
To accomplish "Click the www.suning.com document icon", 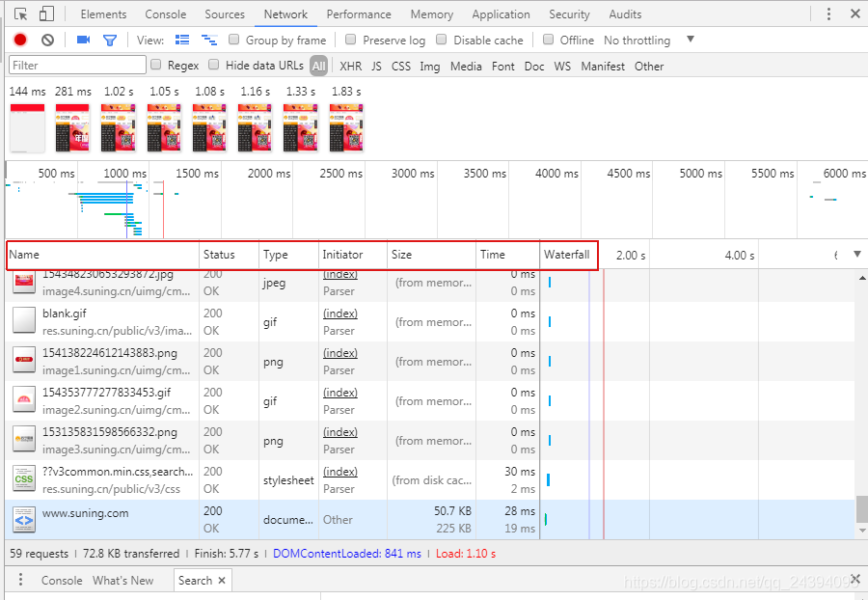I will click(x=24, y=519).
